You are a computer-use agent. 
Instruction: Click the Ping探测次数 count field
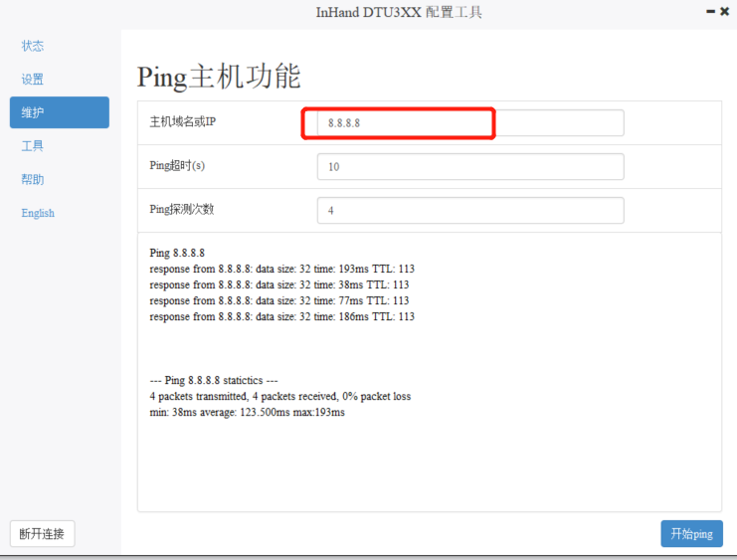coord(469,211)
